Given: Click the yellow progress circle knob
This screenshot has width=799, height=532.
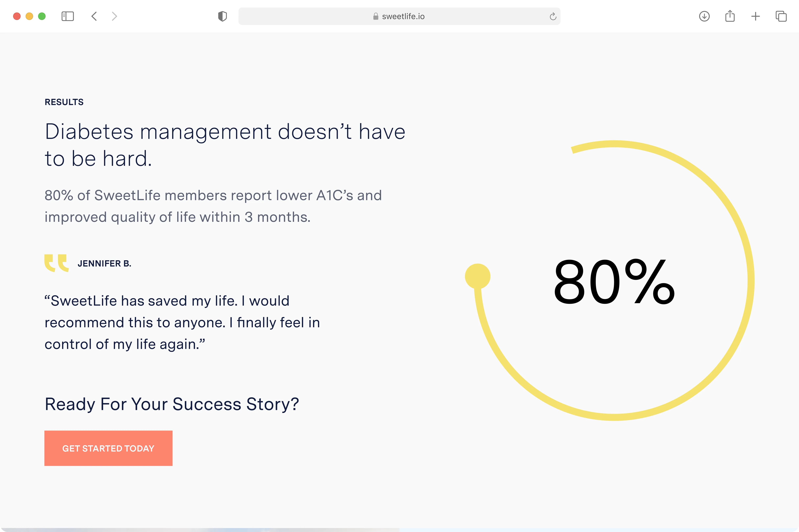Looking at the screenshot, I should [x=478, y=276].
